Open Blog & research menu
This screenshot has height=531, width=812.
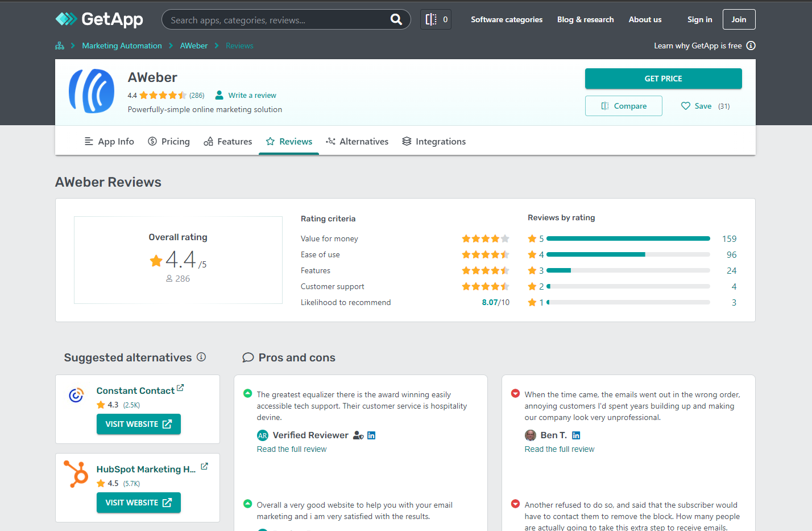click(586, 19)
